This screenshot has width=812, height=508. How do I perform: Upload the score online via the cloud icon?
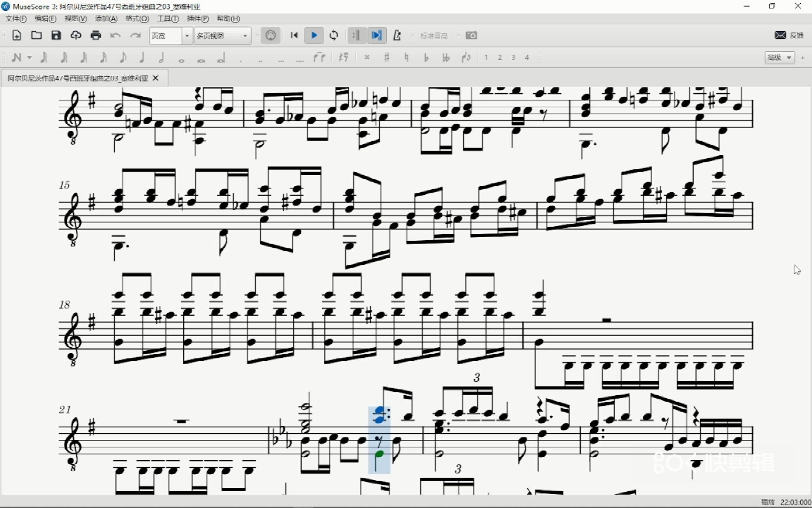coord(76,35)
